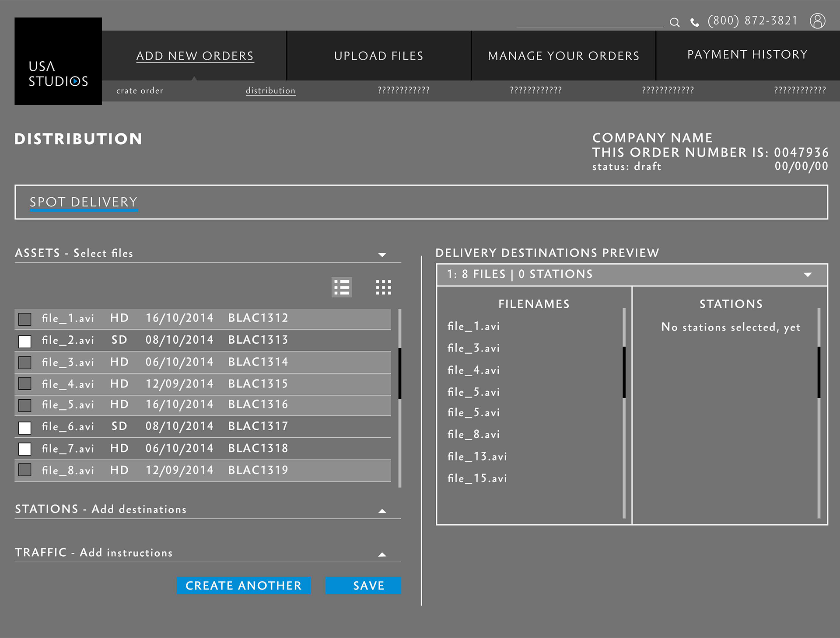The image size is (840, 638).
Task: Go to Manage Your Orders tab
Action: point(563,56)
